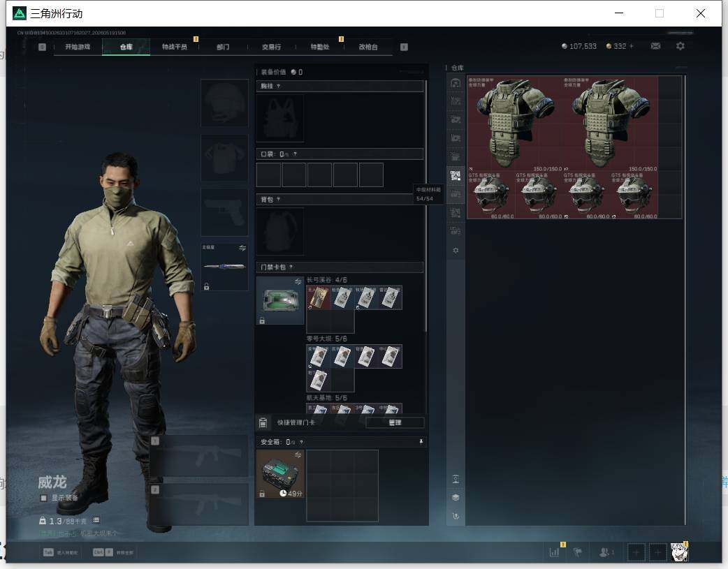This screenshot has height=569, width=728.
Task: Click the 管理 keycard button
Action: pos(395,422)
